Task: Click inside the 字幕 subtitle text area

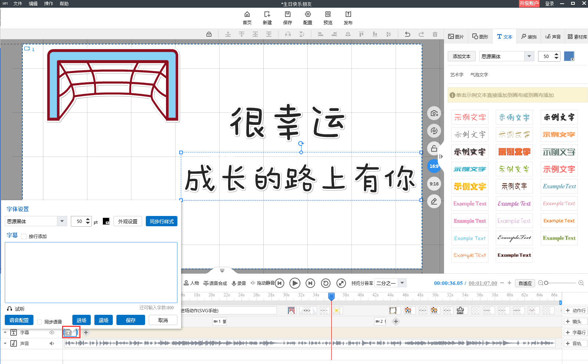Action: click(x=91, y=272)
